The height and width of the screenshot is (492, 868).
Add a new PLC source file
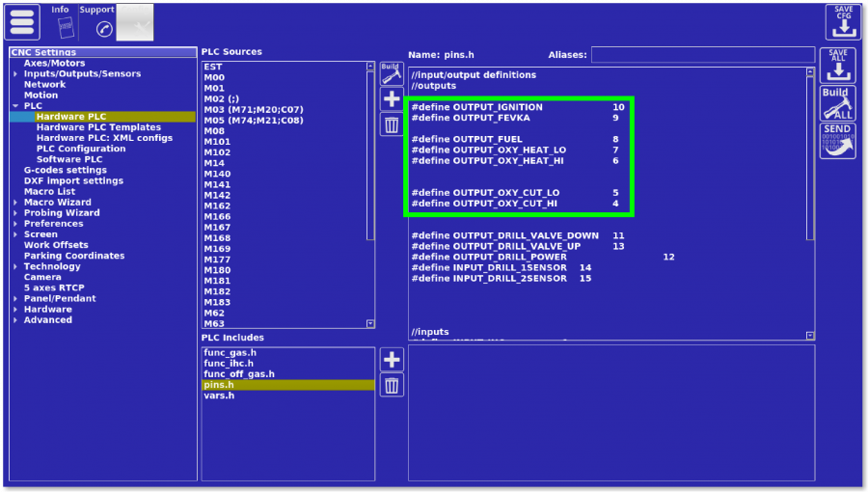coord(392,98)
